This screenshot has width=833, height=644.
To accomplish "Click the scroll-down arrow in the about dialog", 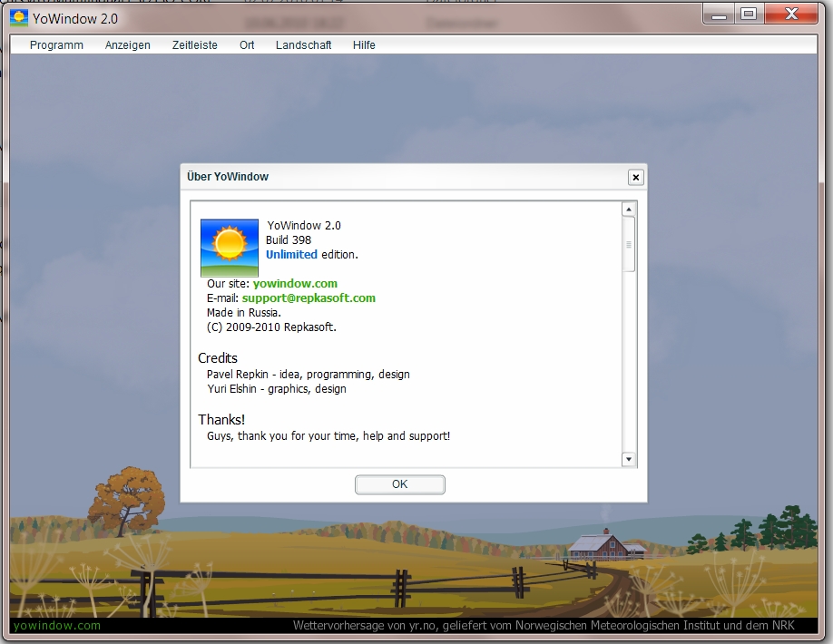I will pos(629,459).
